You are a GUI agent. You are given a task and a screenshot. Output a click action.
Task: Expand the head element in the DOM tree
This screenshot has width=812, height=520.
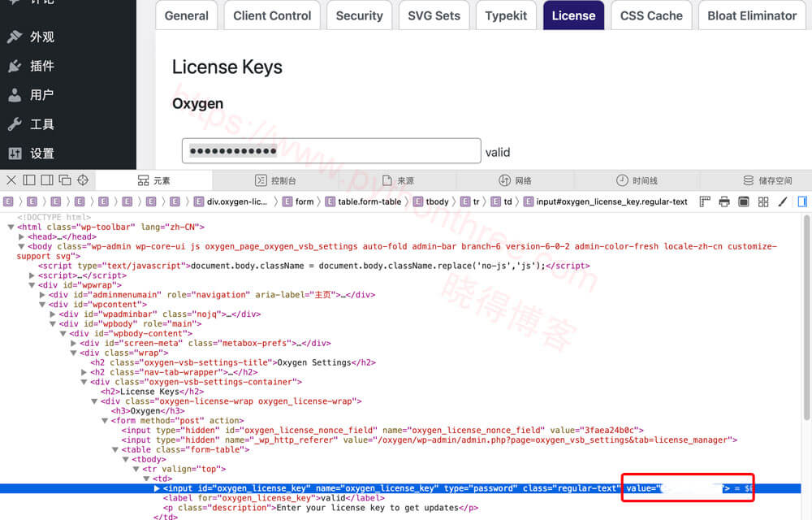point(21,236)
